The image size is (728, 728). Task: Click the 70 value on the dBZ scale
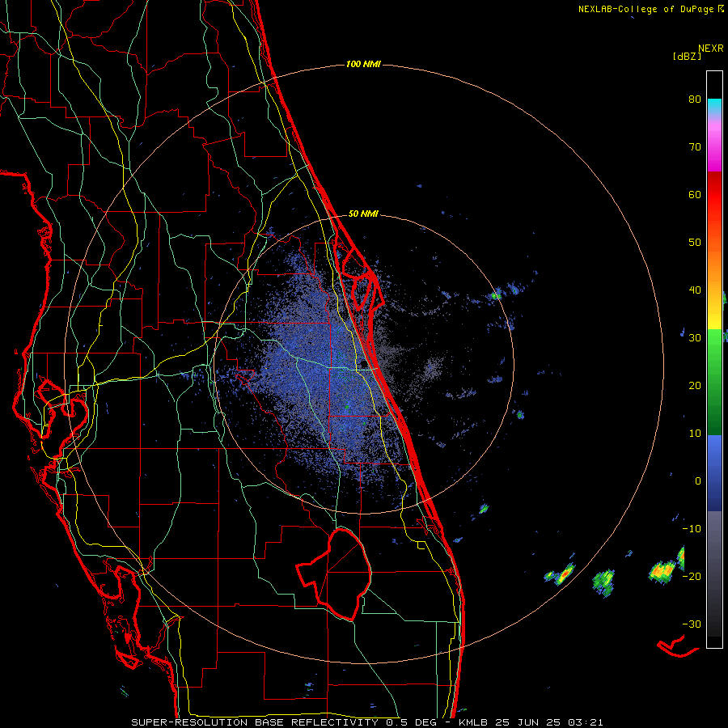click(x=695, y=146)
